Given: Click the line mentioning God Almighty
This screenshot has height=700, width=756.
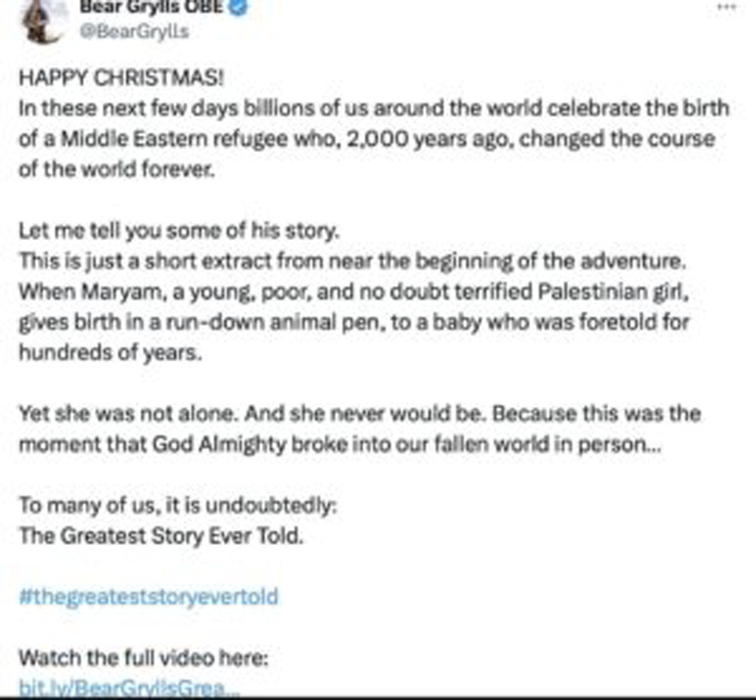Looking at the screenshot, I should coord(340,444).
